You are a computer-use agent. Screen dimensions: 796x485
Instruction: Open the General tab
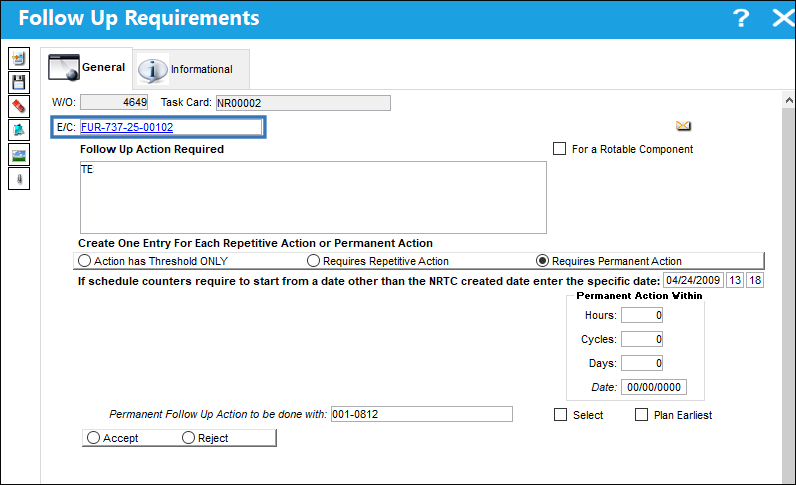coord(87,68)
